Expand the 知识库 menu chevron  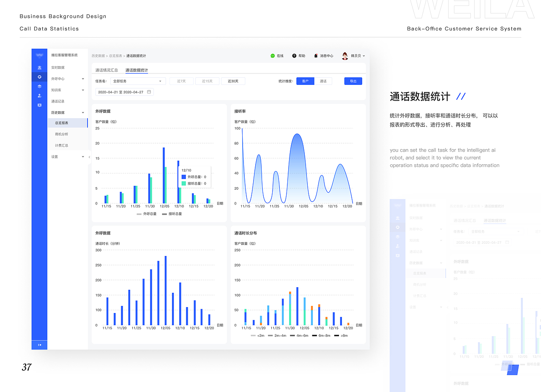point(83,90)
